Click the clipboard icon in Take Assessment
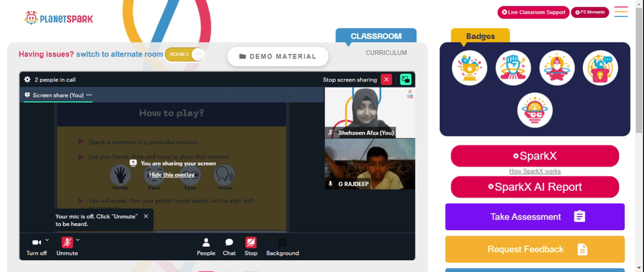 pos(579,217)
